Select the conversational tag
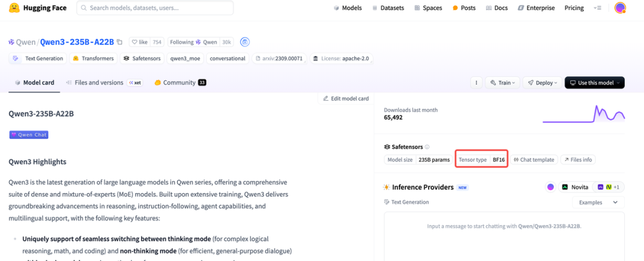The height and width of the screenshot is (261, 644). pos(228,58)
